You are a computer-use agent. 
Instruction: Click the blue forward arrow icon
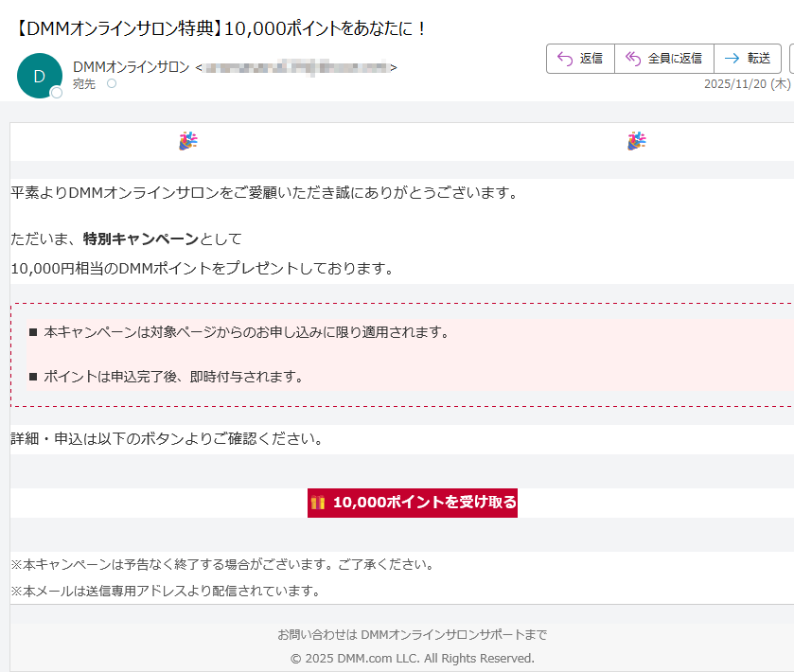[732, 59]
